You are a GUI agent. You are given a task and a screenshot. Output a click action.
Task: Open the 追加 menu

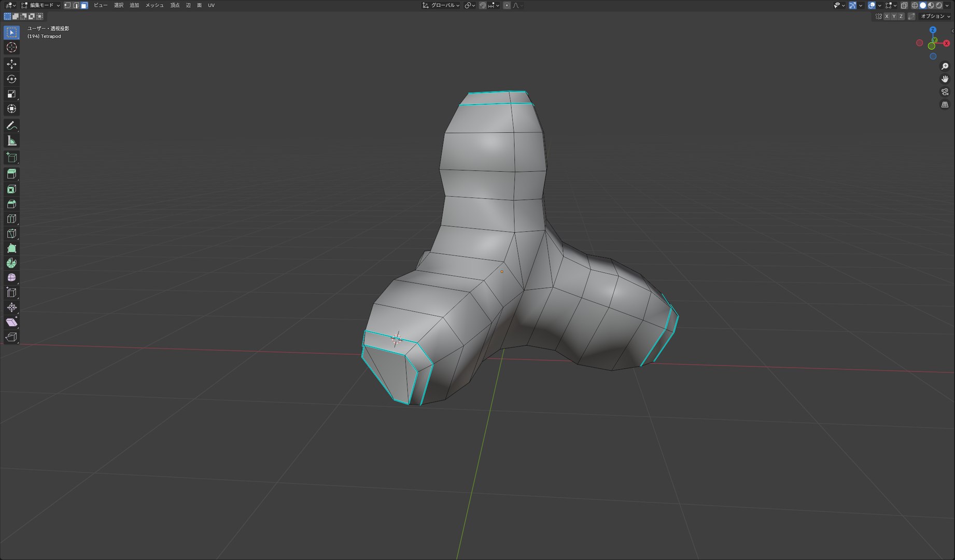(x=134, y=5)
